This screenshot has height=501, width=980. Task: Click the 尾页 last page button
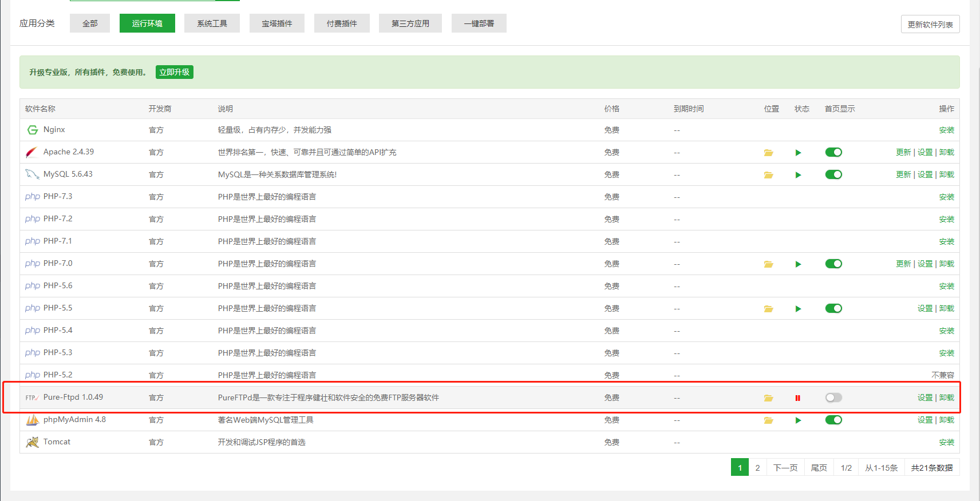click(x=819, y=467)
